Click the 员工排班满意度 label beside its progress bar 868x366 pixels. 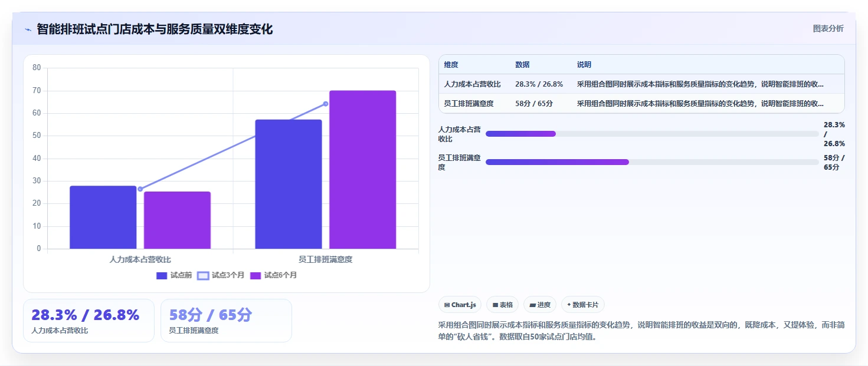click(460, 162)
